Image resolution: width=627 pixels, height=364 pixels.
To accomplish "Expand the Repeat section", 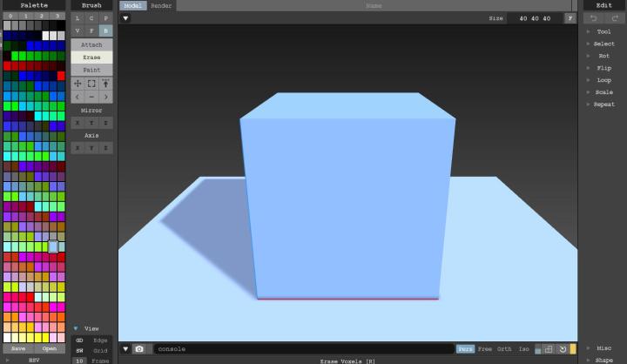I will pos(603,104).
